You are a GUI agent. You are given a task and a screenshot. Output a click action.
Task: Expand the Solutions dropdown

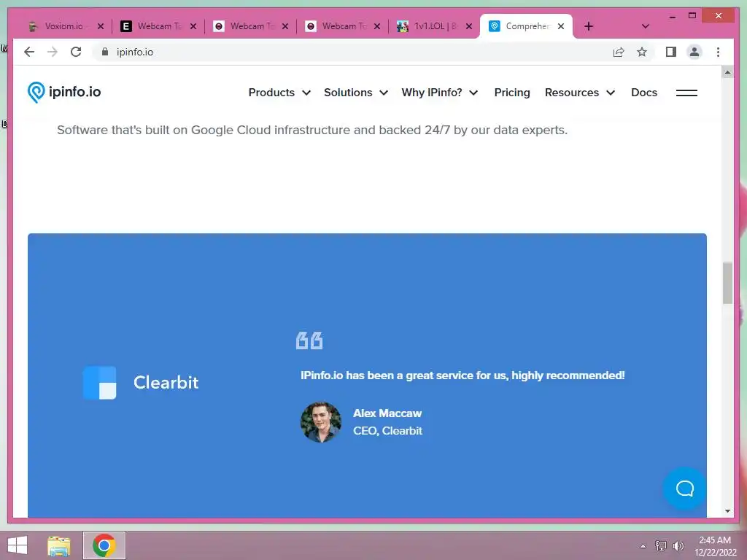pyautogui.click(x=355, y=93)
